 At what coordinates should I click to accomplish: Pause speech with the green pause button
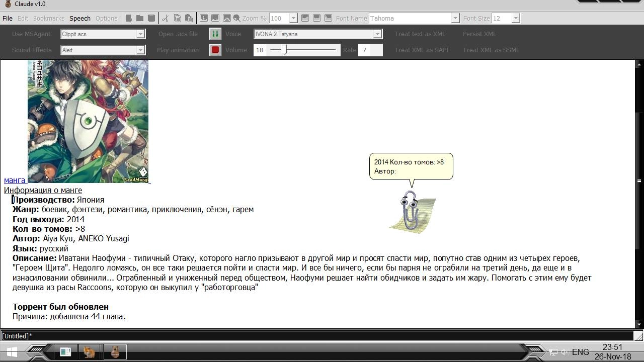click(x=215, y=34)
